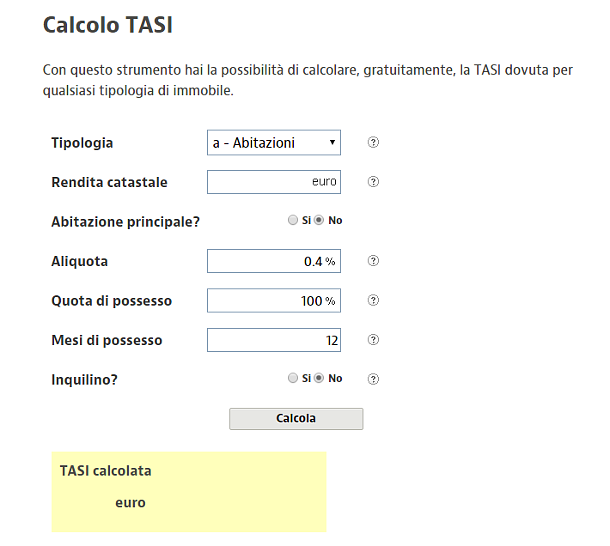Click into the Aliquota percentage field
This screenshot has height=546, width=610.
[x=274, y=261]
